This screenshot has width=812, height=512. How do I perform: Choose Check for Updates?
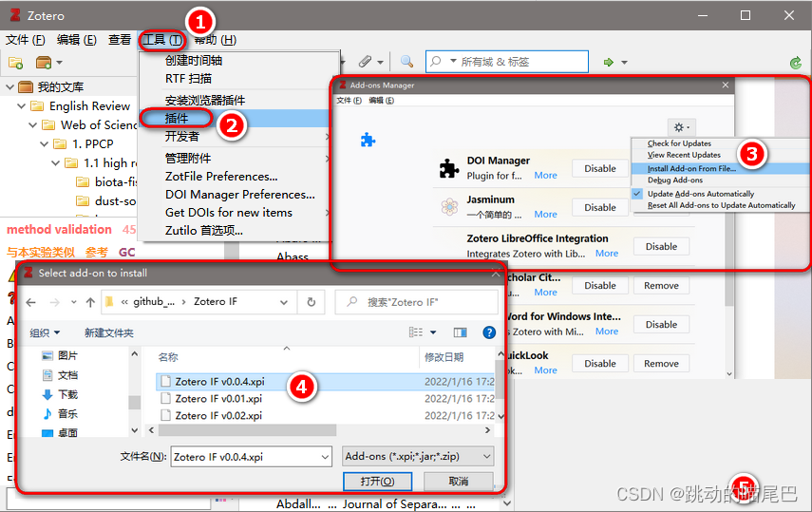click(x=679, y=143)
